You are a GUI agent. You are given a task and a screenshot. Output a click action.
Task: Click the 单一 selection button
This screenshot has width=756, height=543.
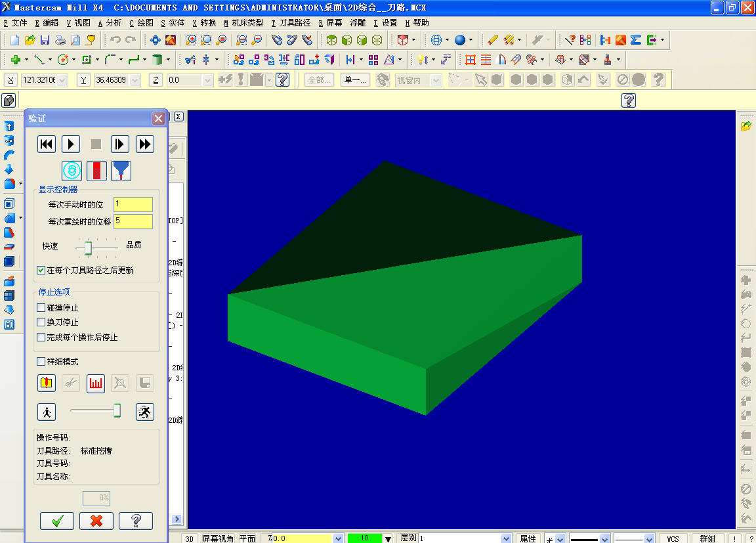coord(355,80)
